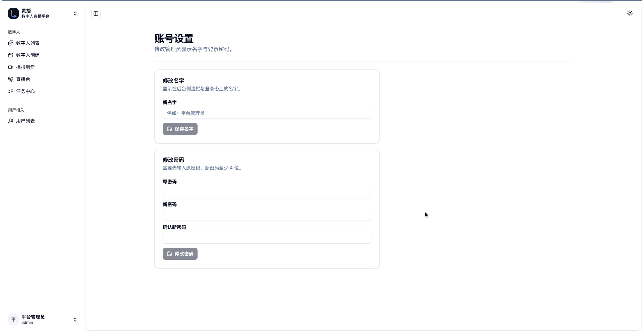Click the 用户列表 users icon
The height and width of the screenshot is (333, 644).
coord(11,121)
